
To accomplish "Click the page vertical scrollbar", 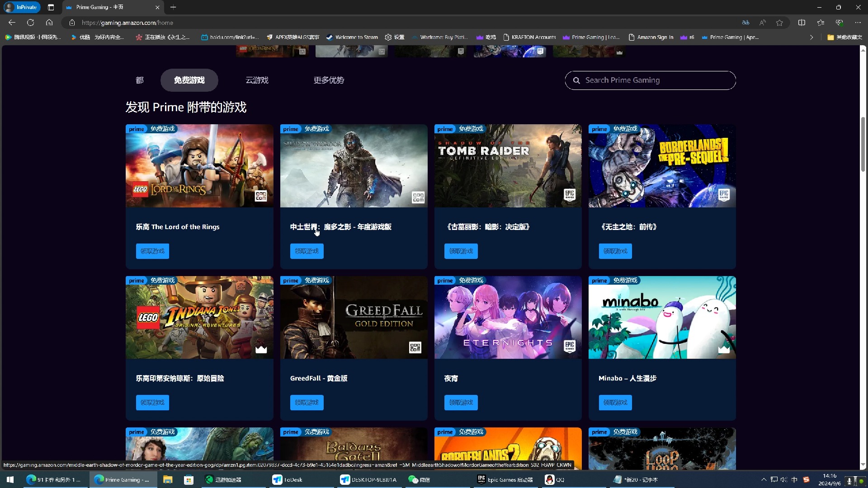I will 863,145.
